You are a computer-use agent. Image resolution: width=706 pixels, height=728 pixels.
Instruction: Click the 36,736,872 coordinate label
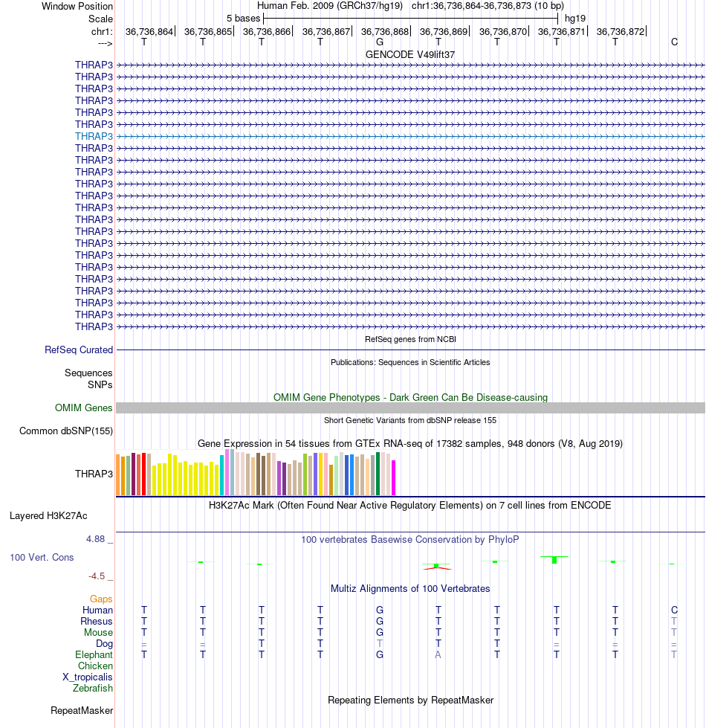click(x=621, y=31)
